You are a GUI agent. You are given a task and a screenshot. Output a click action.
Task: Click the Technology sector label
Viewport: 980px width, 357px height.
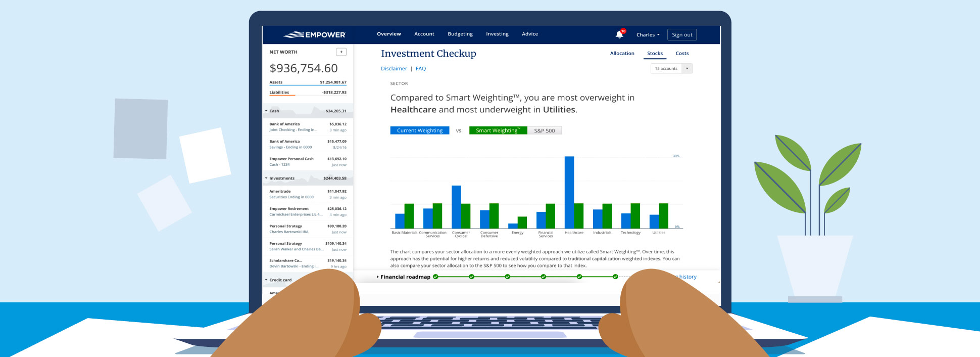630,233
